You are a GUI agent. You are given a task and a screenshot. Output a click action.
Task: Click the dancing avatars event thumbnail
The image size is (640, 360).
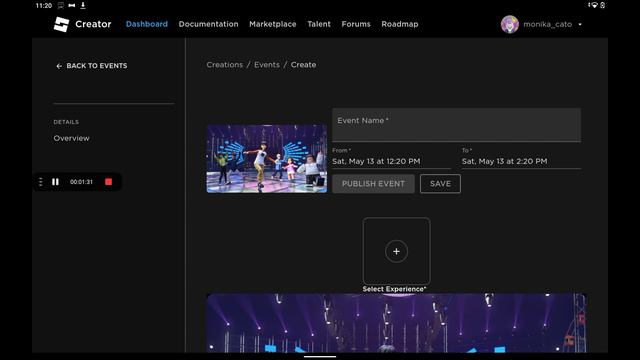point(267,159)
